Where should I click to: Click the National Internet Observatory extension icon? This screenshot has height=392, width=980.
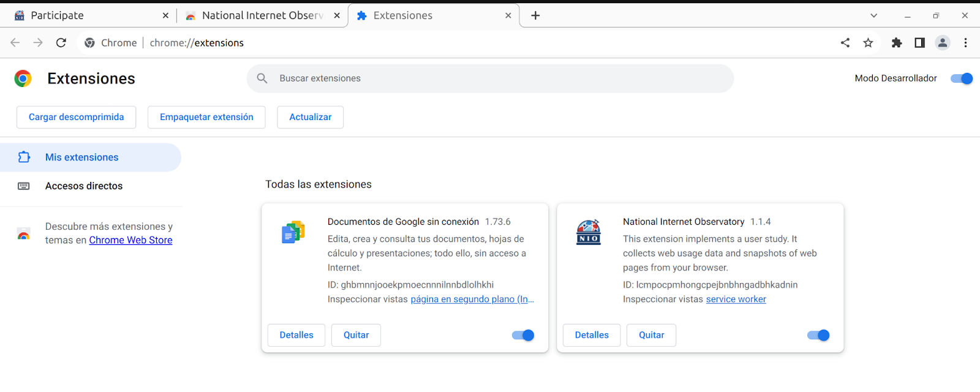(x=588, y=232)
